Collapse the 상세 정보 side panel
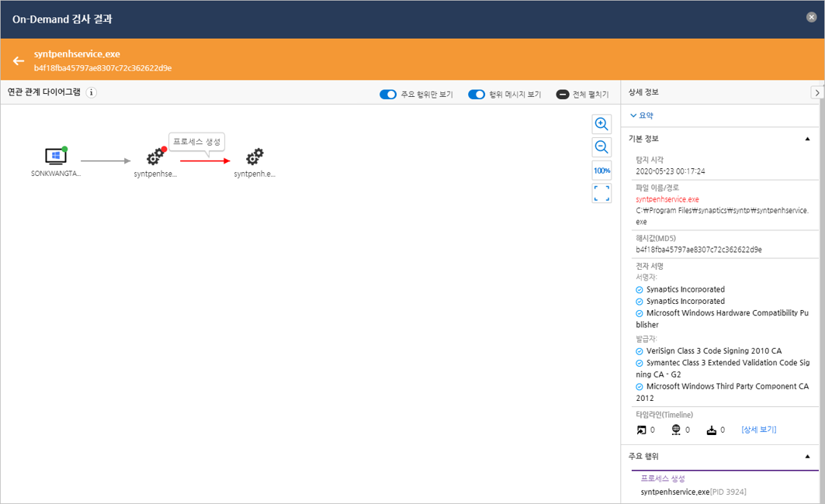825x504 pixels. [816, 92]
